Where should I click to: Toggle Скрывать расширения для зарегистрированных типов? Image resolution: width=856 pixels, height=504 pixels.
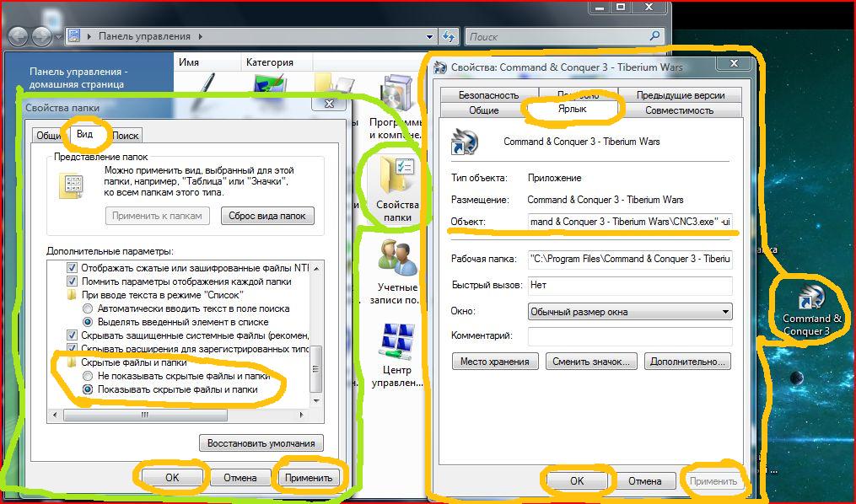tap(72, 348)
